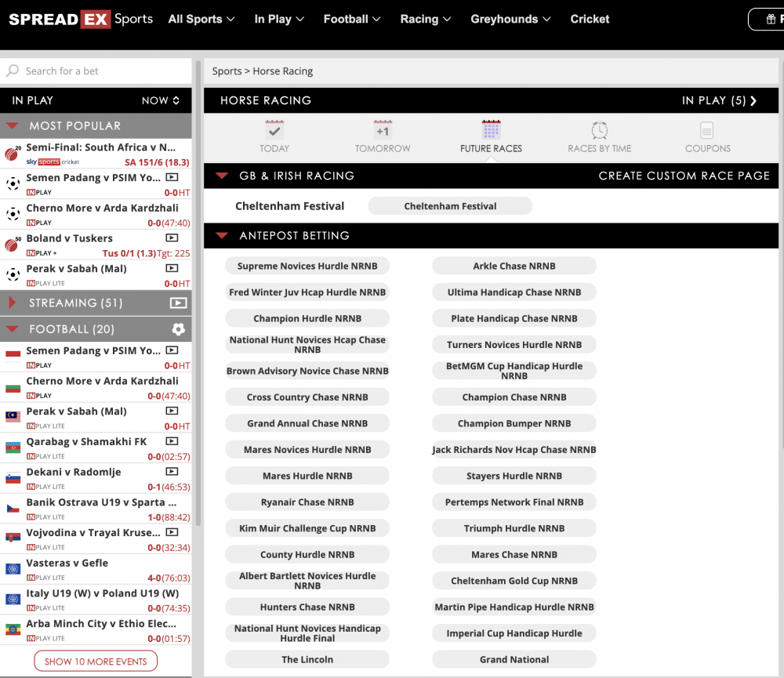Viewport: 784px width, 678px height.
Task: Click the Cheltenham Gold Cup NRNB button
Action: (x=514, y=581)
